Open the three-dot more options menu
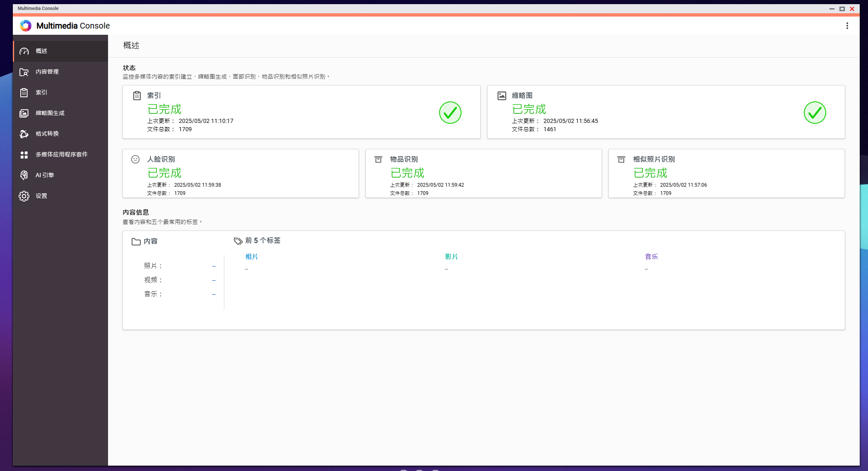868x471 pixels. tap(847, 26)
